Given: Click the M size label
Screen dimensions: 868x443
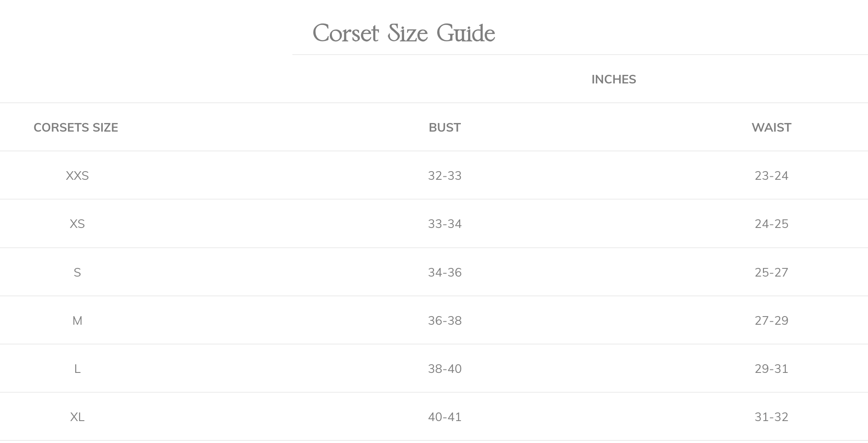Looking at the screenshot, I should point(77,321).
